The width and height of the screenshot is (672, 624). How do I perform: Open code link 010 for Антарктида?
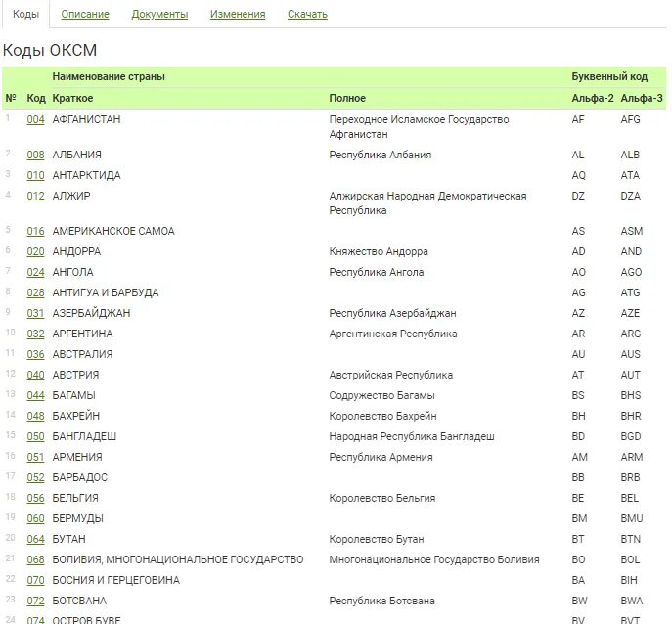click(35, 175)
